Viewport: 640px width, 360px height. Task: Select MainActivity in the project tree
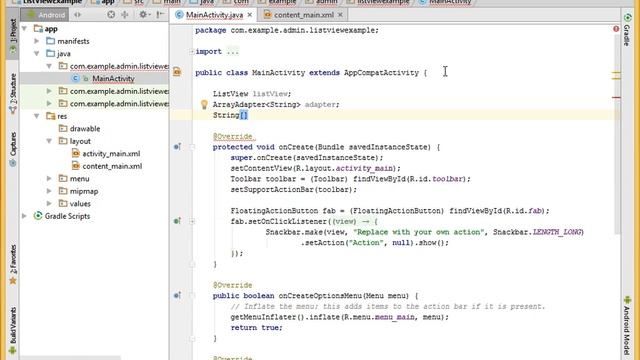pyautogui.click(x=113, y=78)
